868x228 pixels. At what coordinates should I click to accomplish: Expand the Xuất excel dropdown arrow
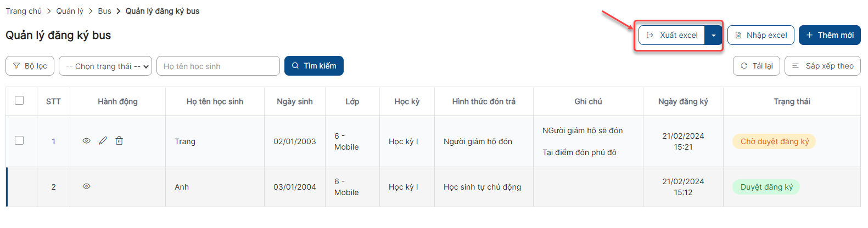pos(713,36)
